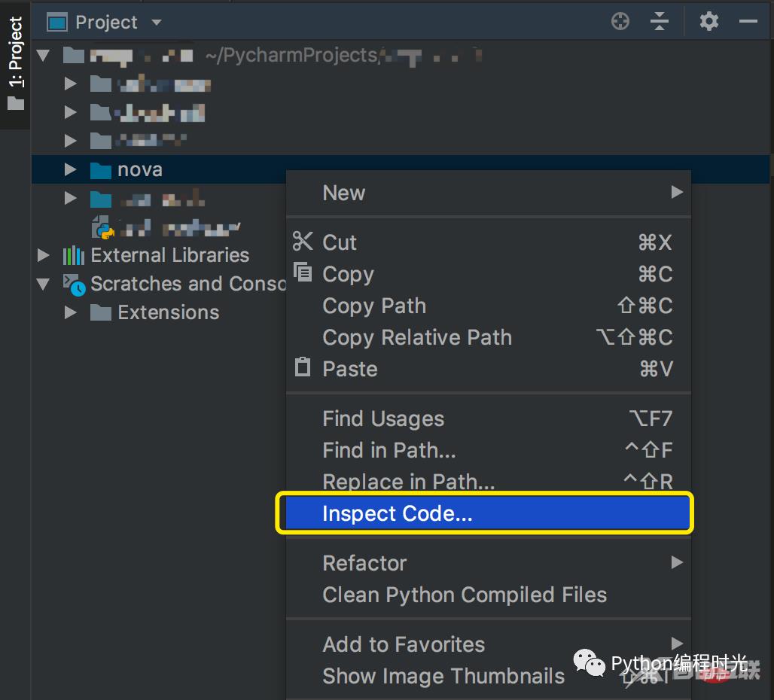Expand the Extensions folder
Image resolution: width=774 pixels, height=700 pixels.
69,312
